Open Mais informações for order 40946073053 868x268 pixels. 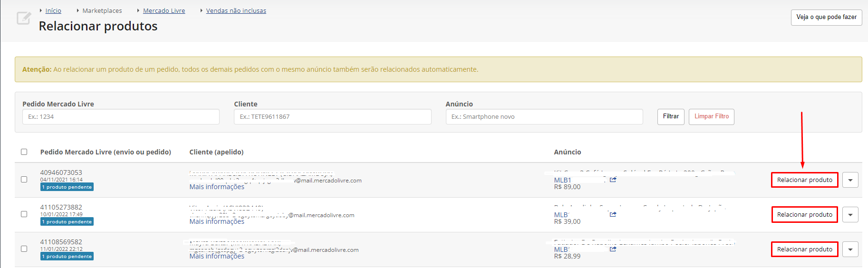point(217,187)
